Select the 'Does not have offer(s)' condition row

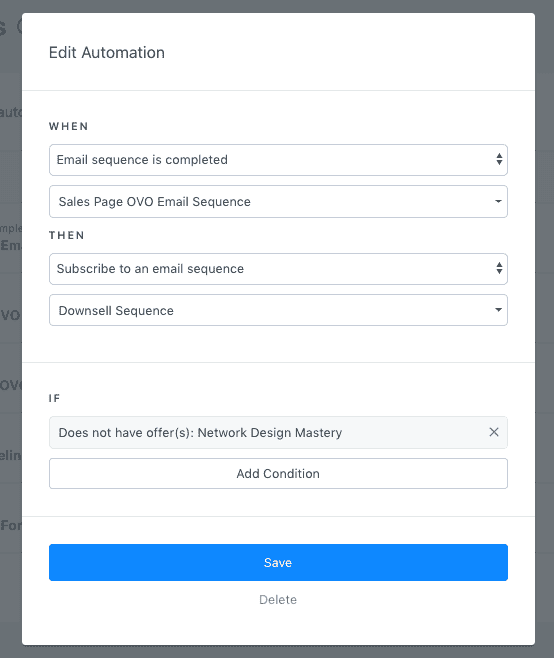click(x=278, y=432)
